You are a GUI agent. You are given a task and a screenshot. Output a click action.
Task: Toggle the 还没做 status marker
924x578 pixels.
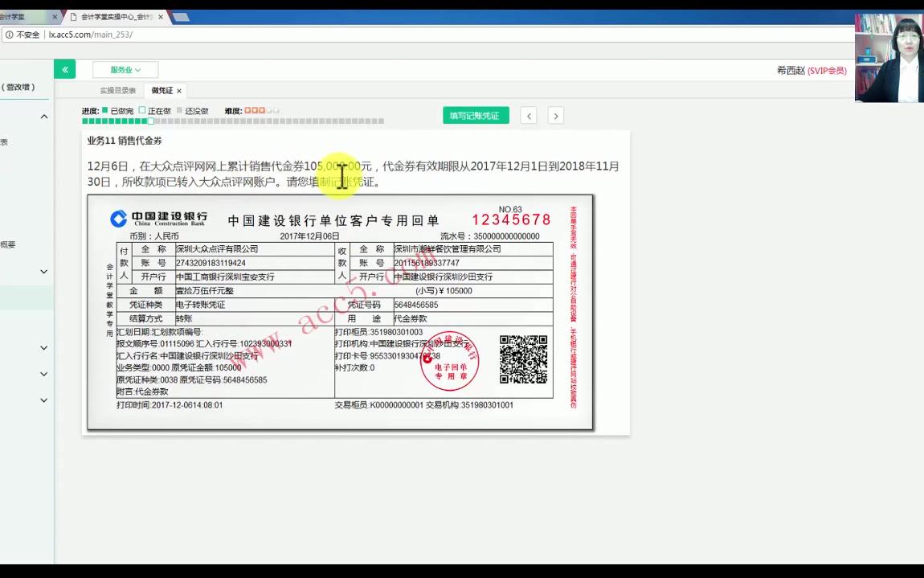pyautogui.click(x=178, y=109)
